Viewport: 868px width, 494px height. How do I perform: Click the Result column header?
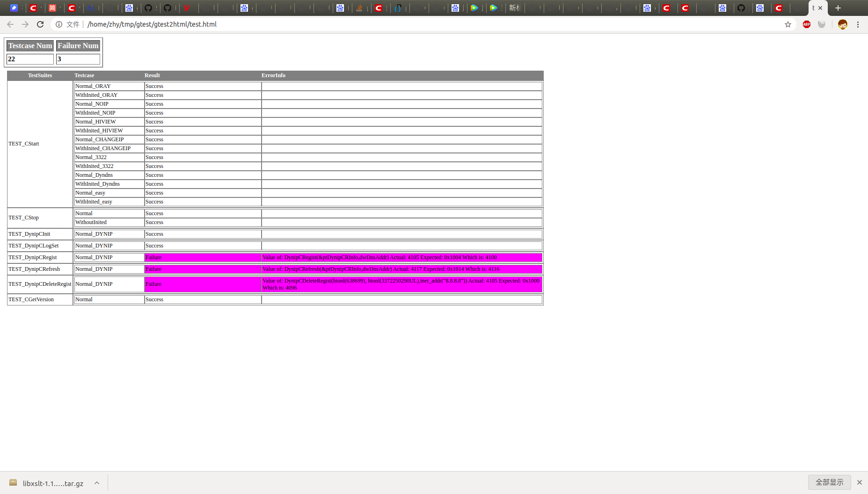pos(152,75)
